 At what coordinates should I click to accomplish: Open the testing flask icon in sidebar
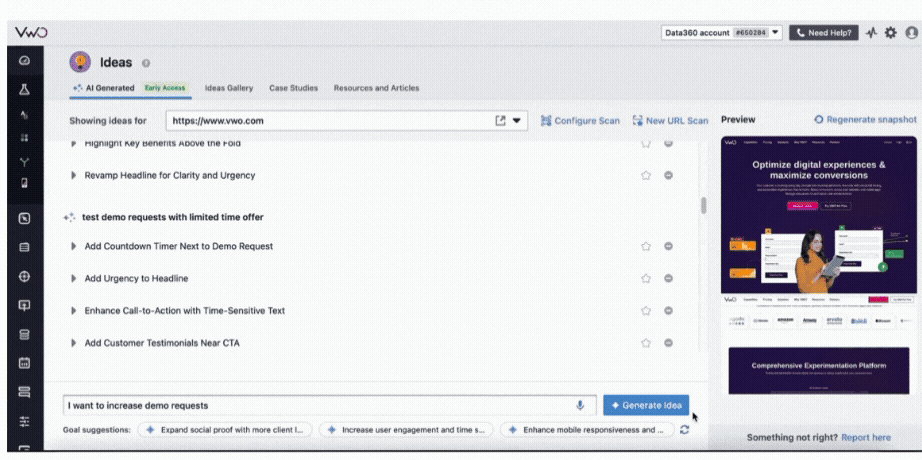(x=24, y=89)
